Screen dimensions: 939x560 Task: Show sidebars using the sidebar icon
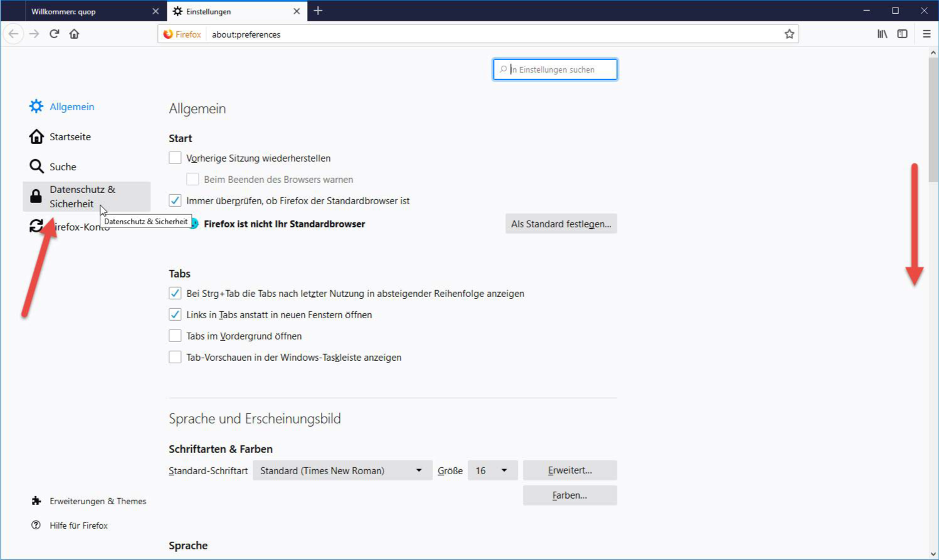click(902, 34)
